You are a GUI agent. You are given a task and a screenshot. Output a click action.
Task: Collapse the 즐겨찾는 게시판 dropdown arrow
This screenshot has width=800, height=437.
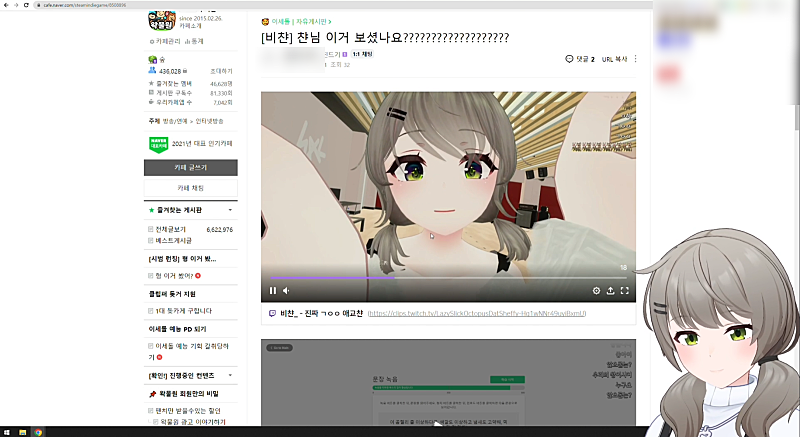tap(230, 210)
